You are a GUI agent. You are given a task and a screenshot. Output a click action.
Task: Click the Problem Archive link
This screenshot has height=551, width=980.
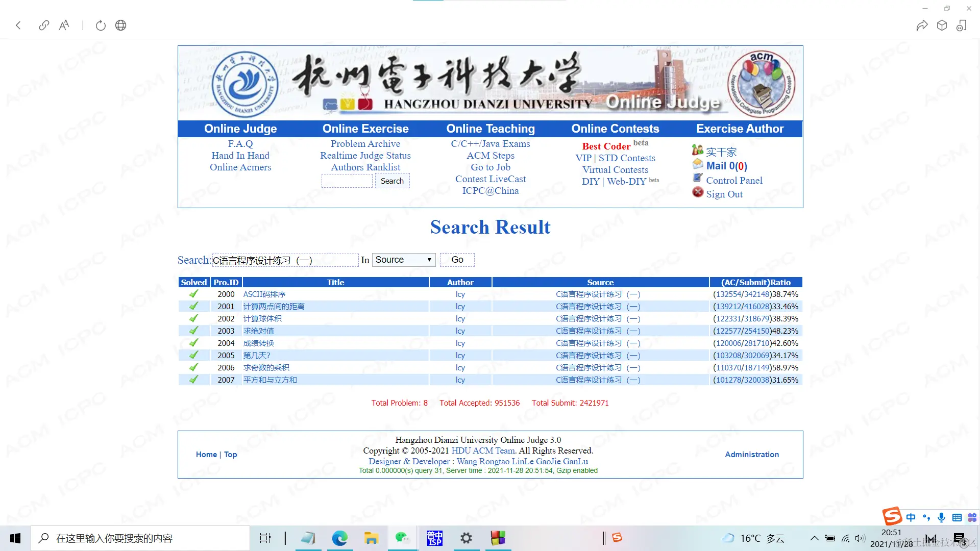pos(365,144)
